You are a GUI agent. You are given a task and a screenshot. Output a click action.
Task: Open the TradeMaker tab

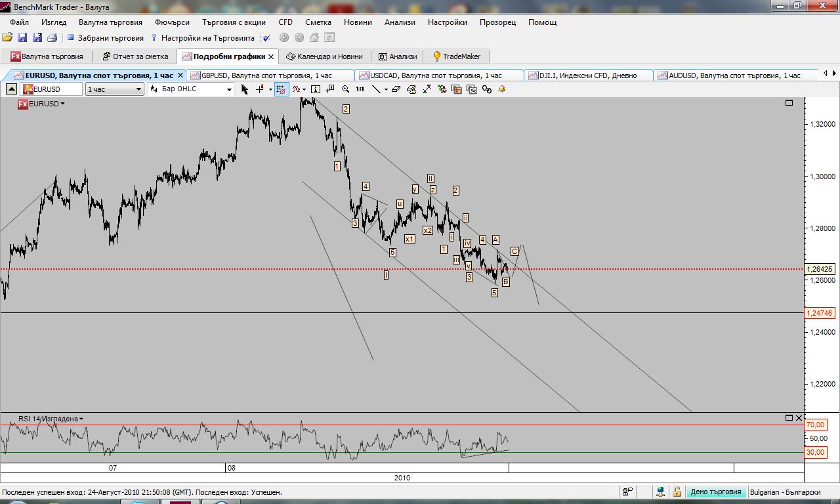click(x=456, y=56)
